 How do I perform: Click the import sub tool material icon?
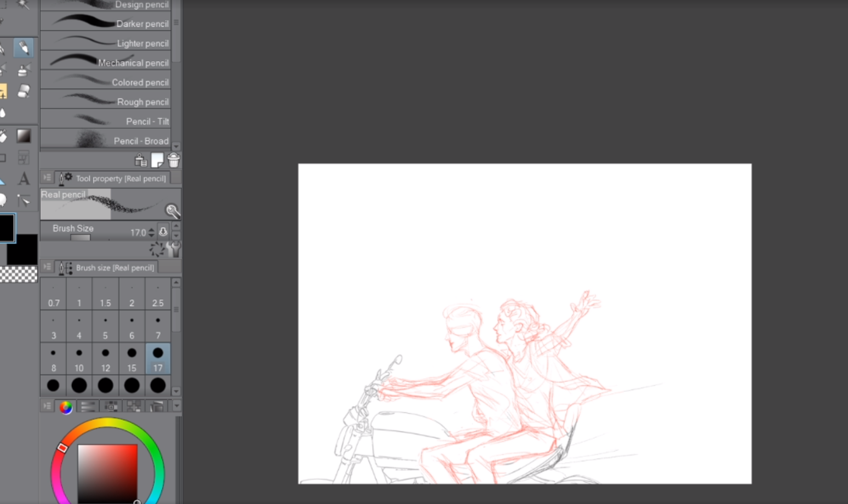tap(141, 160)
